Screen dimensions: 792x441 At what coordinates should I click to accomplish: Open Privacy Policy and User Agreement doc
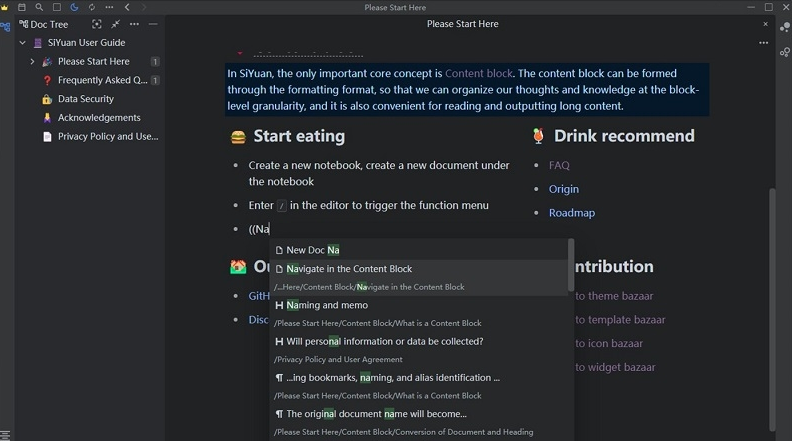tap(108, 136)
